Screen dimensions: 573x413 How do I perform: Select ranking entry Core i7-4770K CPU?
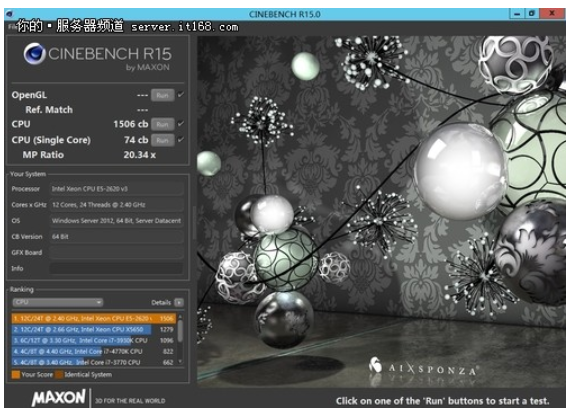[x=94, y=352]
